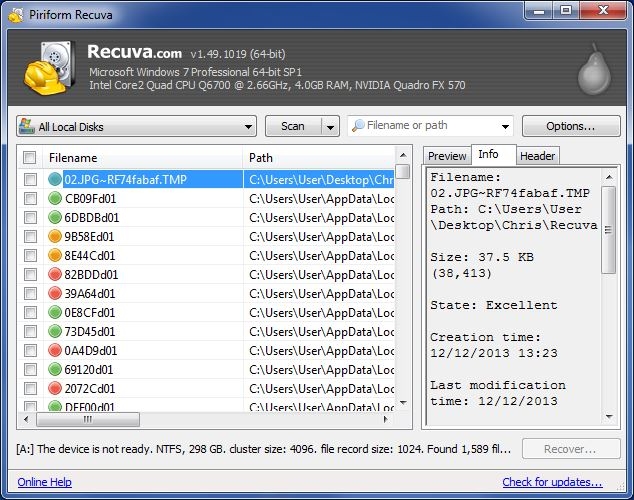Viewport: 634px width, 500px height.
Task: Open the Filename or path filter dropdown arrow
Action: [505, 127]
